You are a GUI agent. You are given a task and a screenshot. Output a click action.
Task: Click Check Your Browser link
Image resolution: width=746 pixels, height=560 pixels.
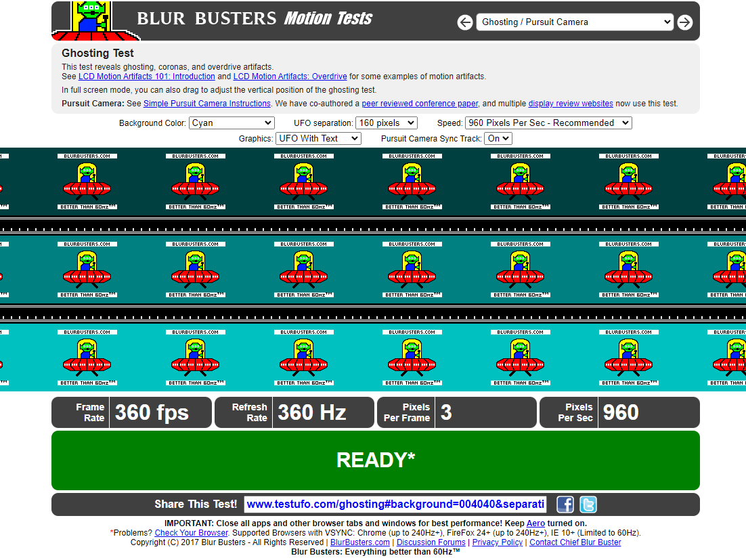point(192,533)
